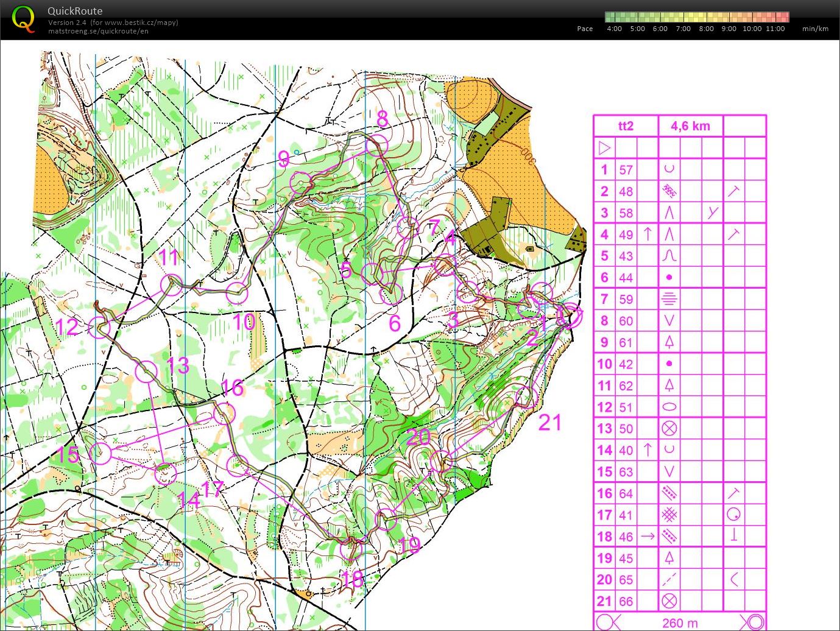The width and height of the screenshot is (840, 631).
Task: Click control circle 10 on the map
Action: pyautogui.click(x=237, y=293)
